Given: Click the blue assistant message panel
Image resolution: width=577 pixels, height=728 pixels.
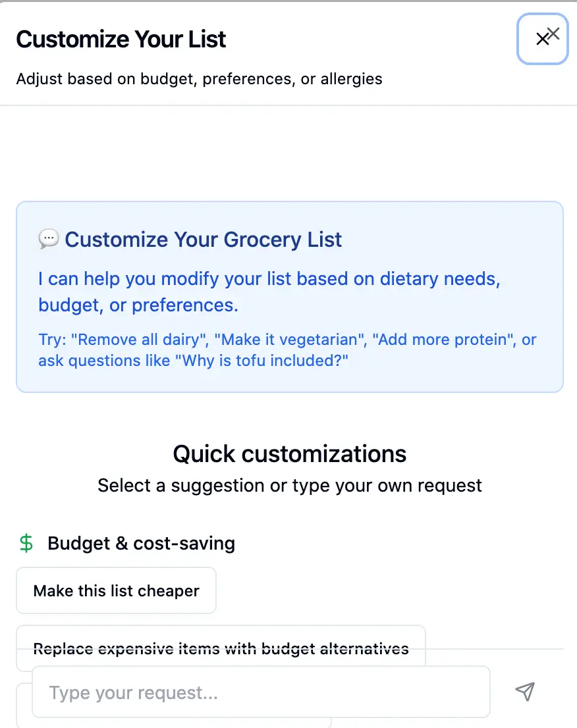Looking at the screenshot, I should 290,296.
